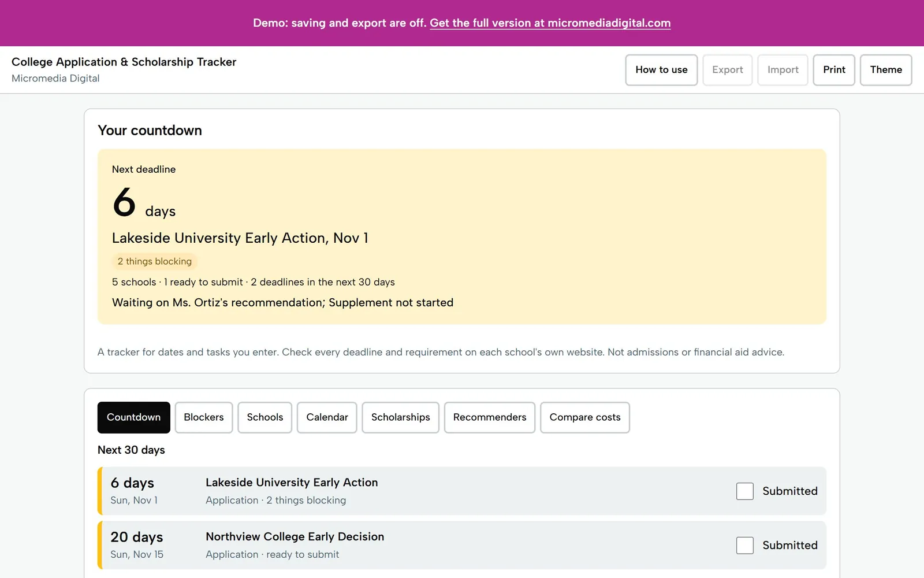Click 'Lakeside University Early Action, Nov 1' heading

coord(240,238)
